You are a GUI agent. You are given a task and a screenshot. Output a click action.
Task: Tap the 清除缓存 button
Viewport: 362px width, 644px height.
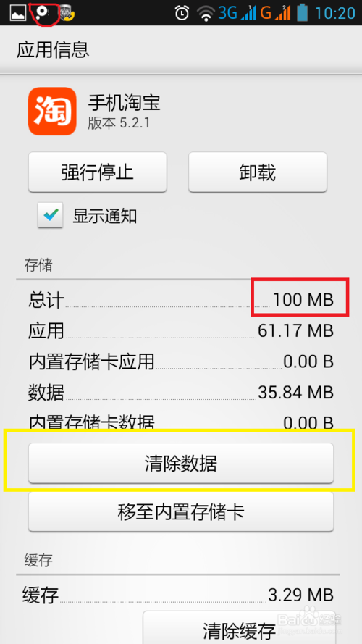click(238, 627)
